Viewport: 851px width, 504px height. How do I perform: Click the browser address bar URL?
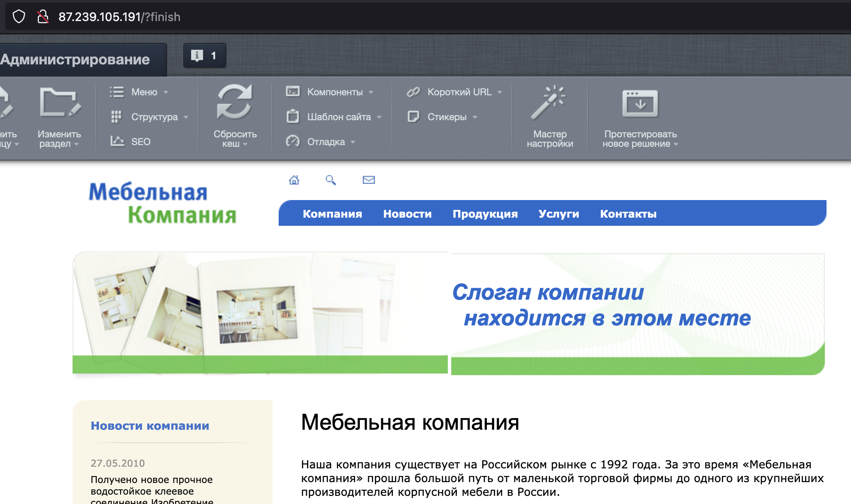click(x=119, y=17)
